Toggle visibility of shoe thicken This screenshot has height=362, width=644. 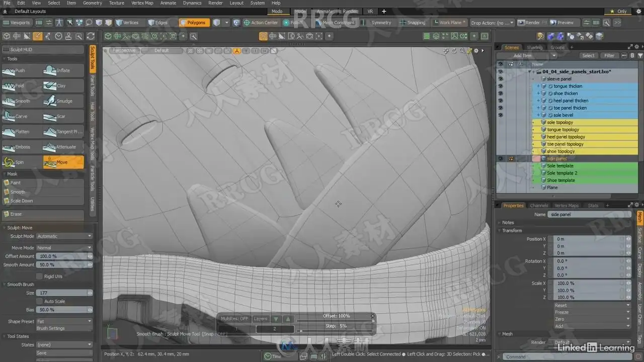(x=500, y=94)
